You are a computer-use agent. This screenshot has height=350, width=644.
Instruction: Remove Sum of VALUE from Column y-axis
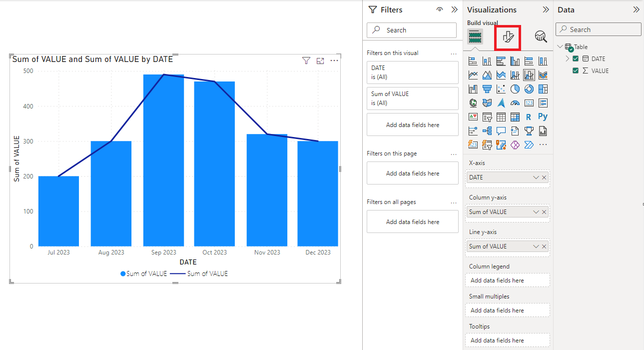pyautogui.click(x=544, y=212)
